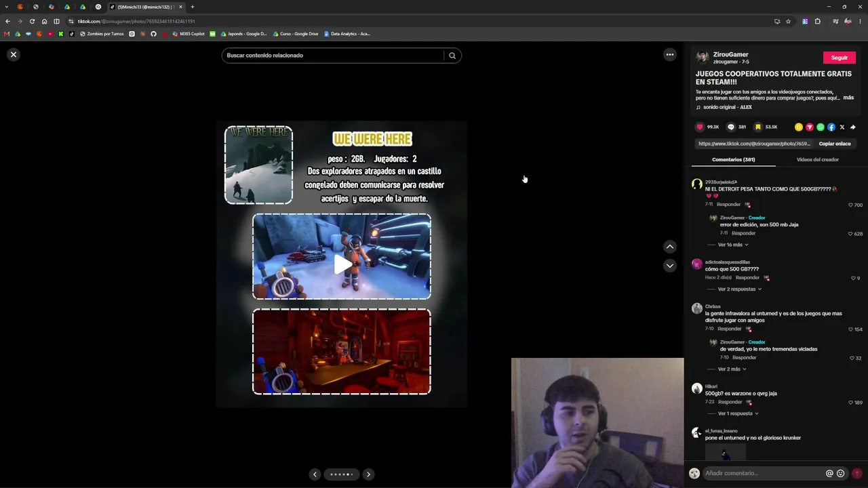This screenshot has height=488, width=868.
Task: Close the photo viewer with the X
Action: click(x=13, y=55)
